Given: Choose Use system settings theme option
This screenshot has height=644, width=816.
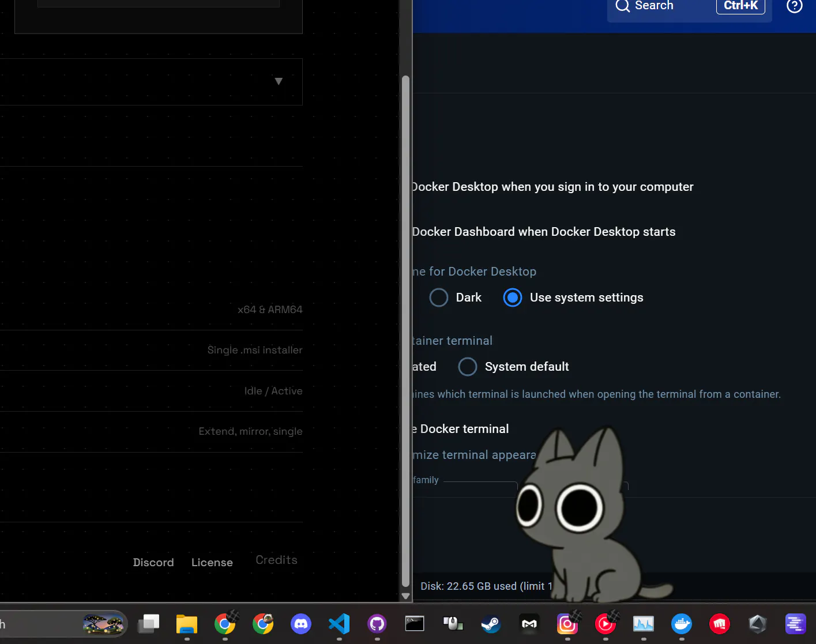Looking at the screenshot, I should (x=513, y=297).
